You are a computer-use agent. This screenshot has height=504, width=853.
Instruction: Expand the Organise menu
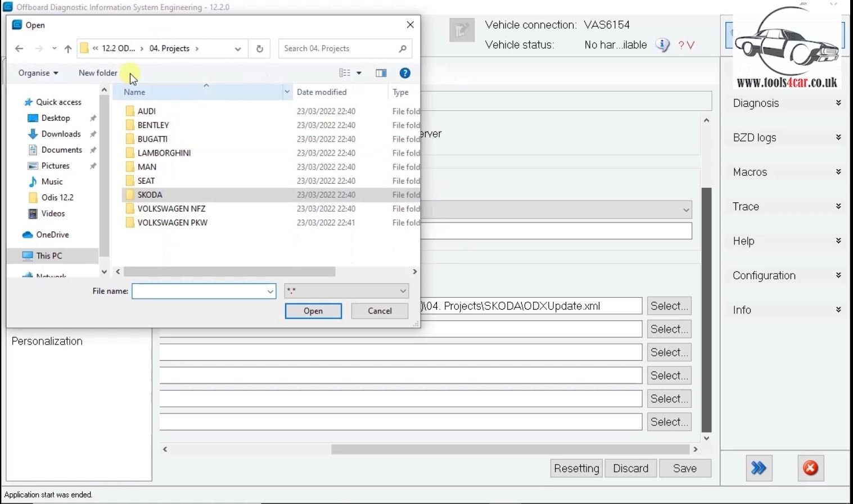tap(38, 73)
